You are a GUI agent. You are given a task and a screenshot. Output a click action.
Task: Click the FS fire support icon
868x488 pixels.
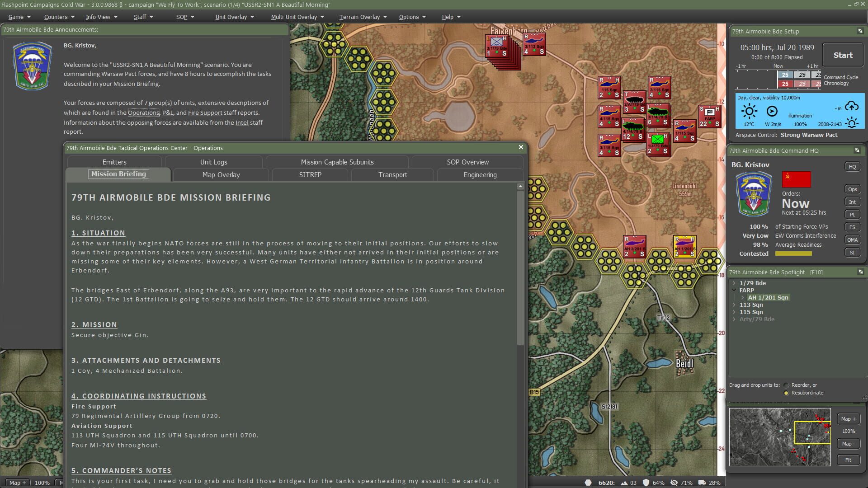click(853, 227)
